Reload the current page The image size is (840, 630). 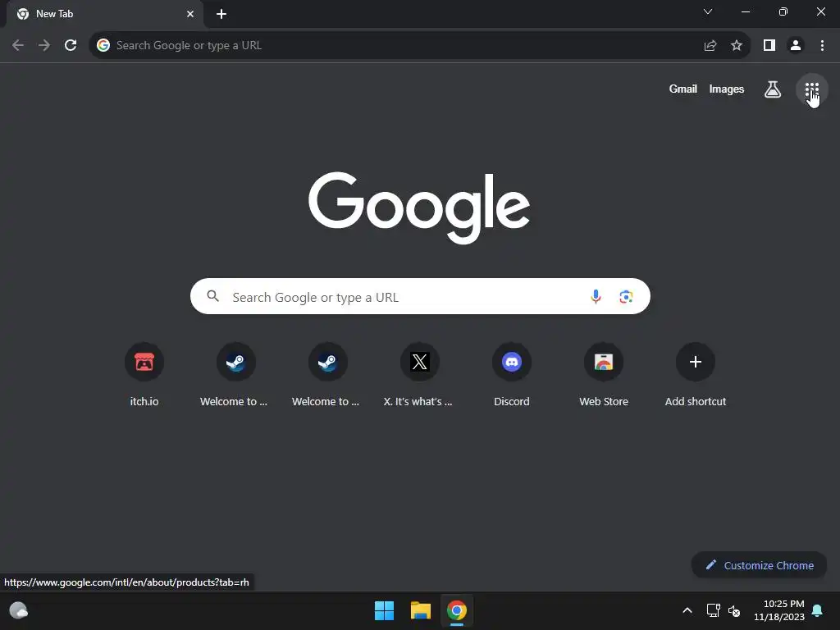(71, 45)
